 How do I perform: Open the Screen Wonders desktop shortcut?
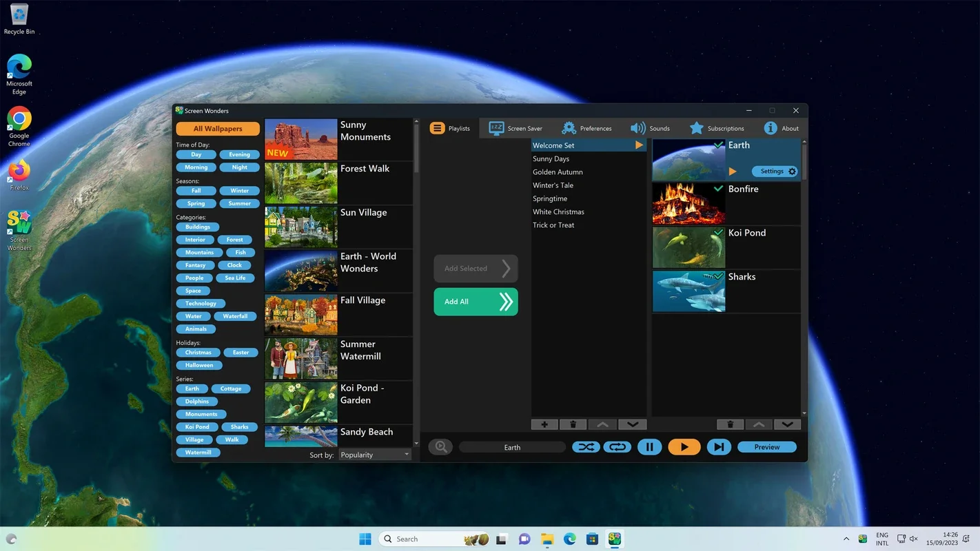point(19,230)
